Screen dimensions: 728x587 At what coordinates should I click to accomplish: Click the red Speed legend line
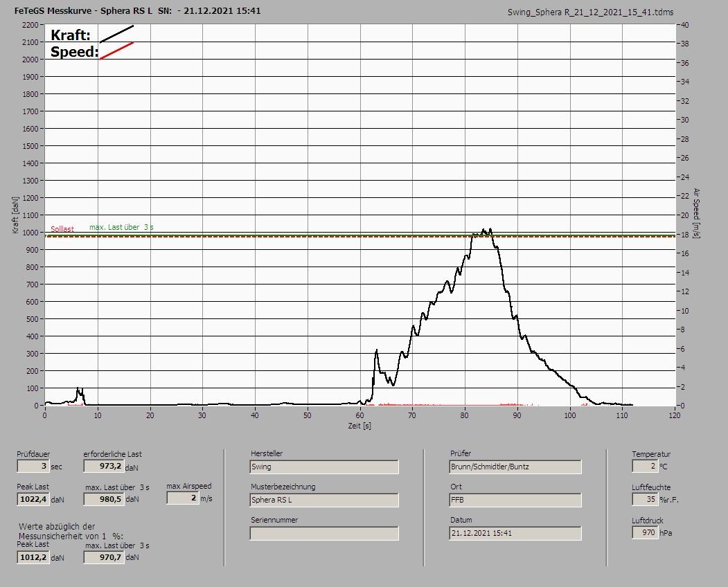(117, 51)
